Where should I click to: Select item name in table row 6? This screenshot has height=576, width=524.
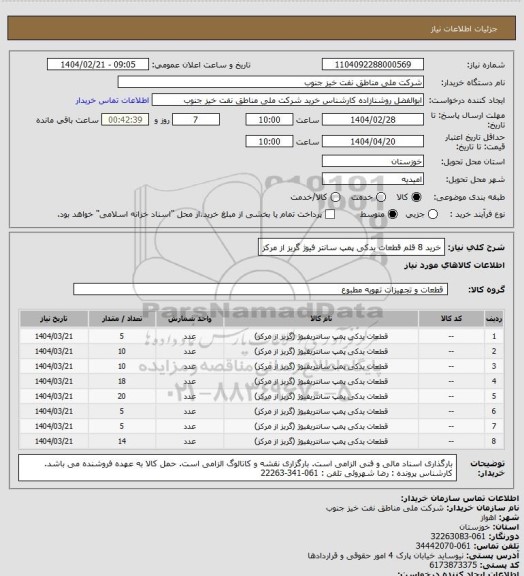pos(321,411)
